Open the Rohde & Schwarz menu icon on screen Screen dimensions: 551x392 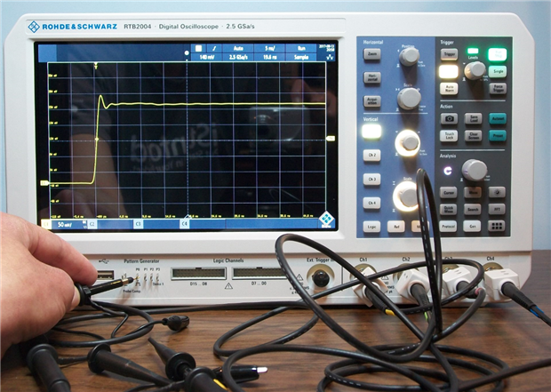326,219
